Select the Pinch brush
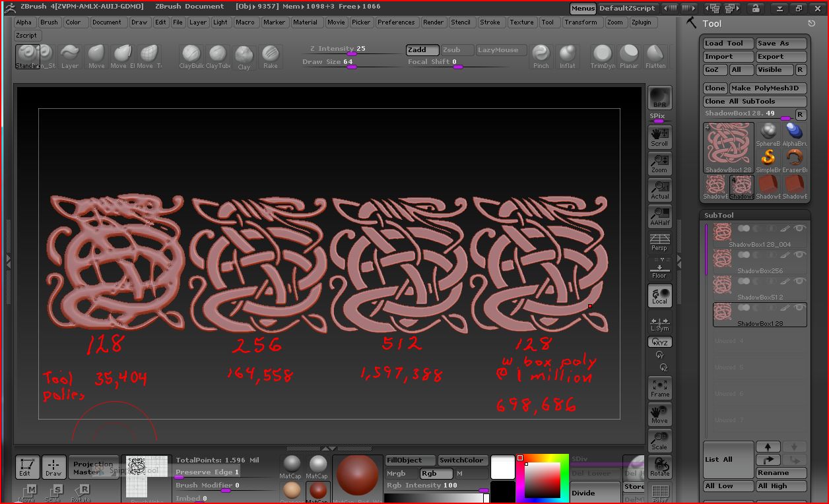This screenshot has width=829, height=504. [541, 56]
